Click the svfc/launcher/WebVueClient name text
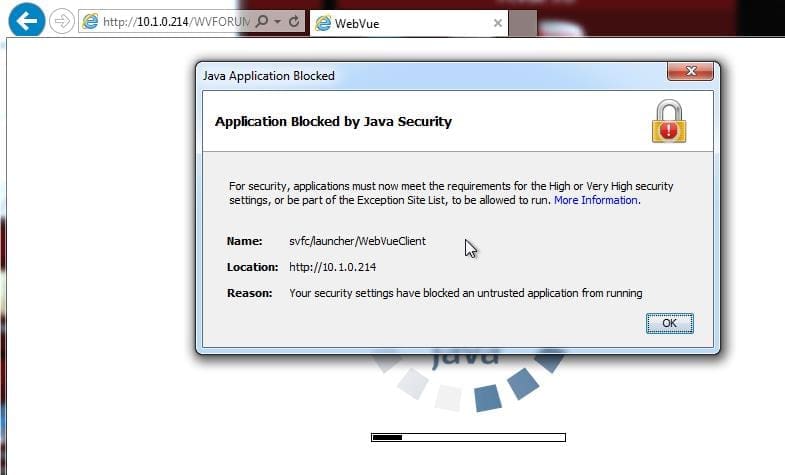Viewport: 785px width, 475px height. 357,241
